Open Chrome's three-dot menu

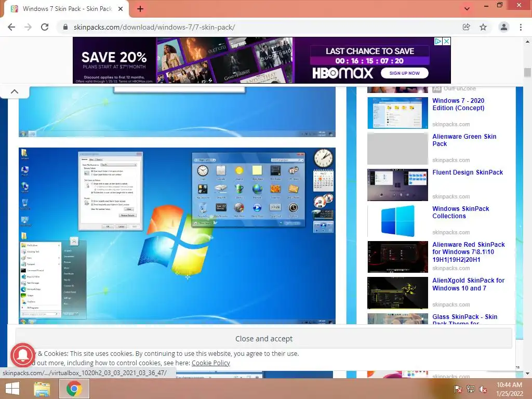[521, 27]
